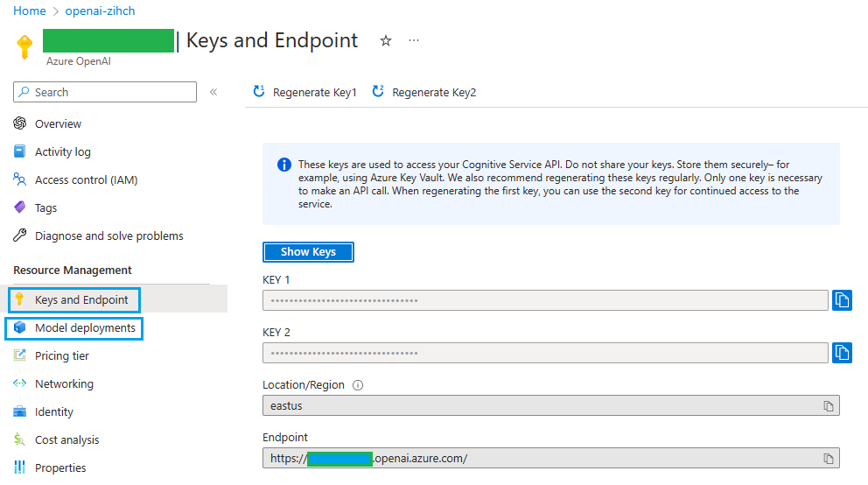
Task: Click the wrench Diagnose icon
Action: tap(19, 235)
